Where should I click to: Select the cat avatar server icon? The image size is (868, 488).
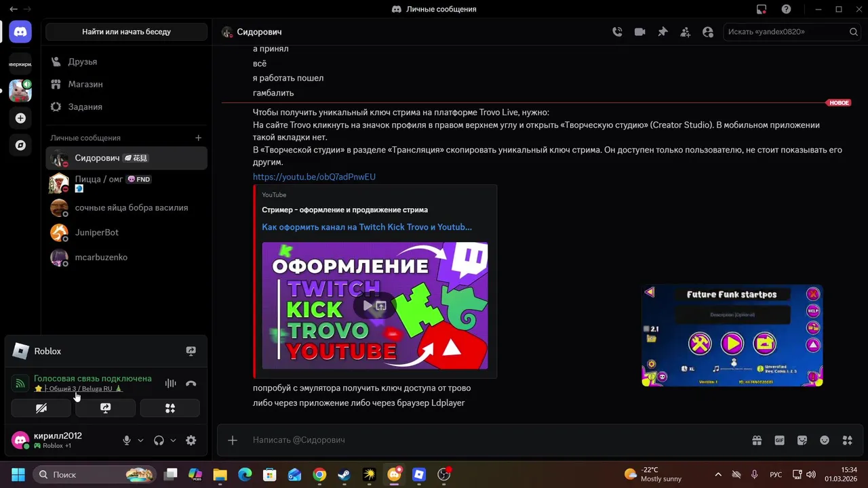click(20, 90)
